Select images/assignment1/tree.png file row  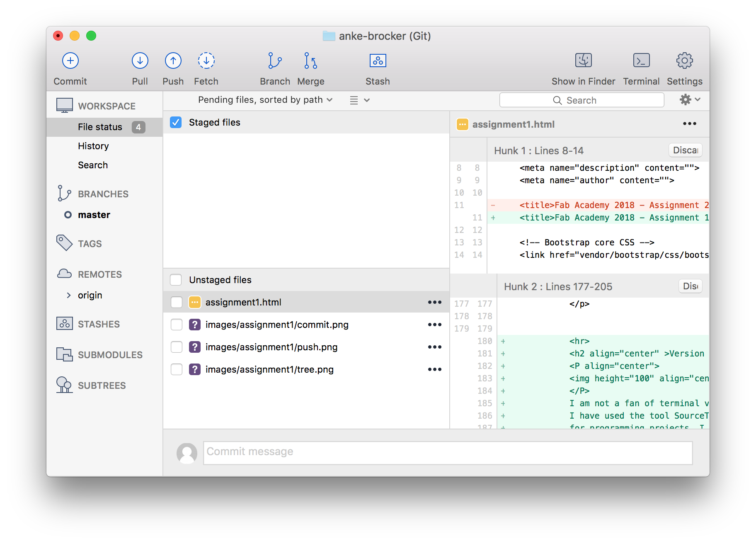click(x=306, y=369)
